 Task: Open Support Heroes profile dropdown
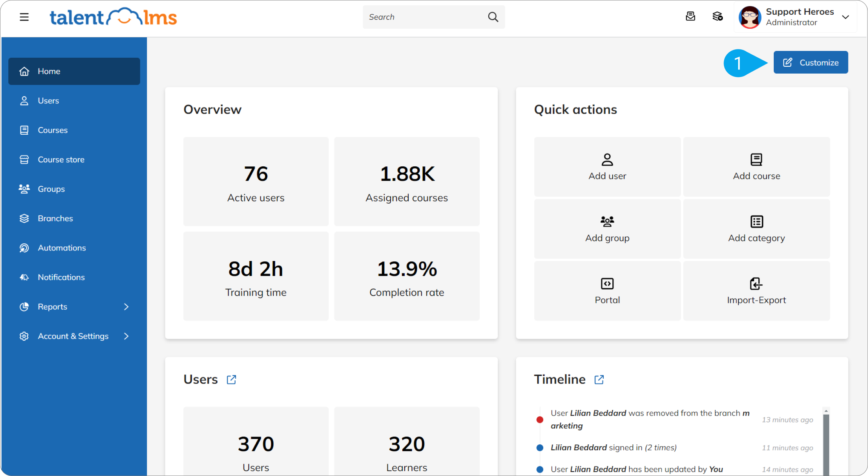845,17
